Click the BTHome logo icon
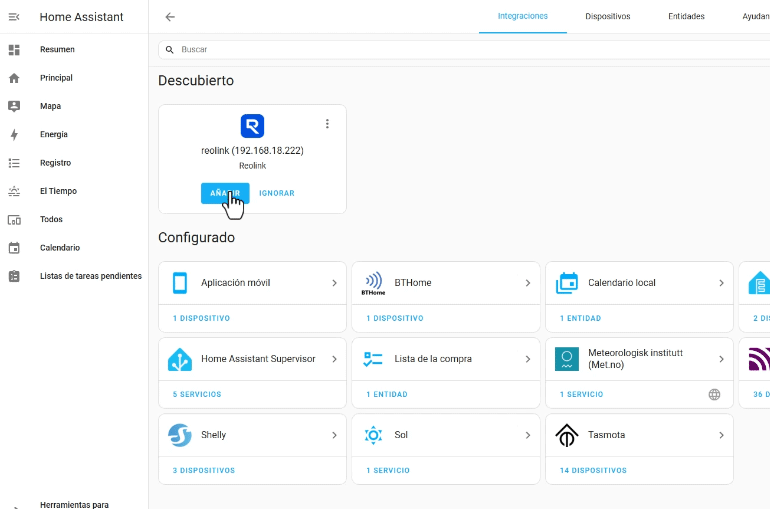Screen dimensions: 770x509 click(373, 283)
